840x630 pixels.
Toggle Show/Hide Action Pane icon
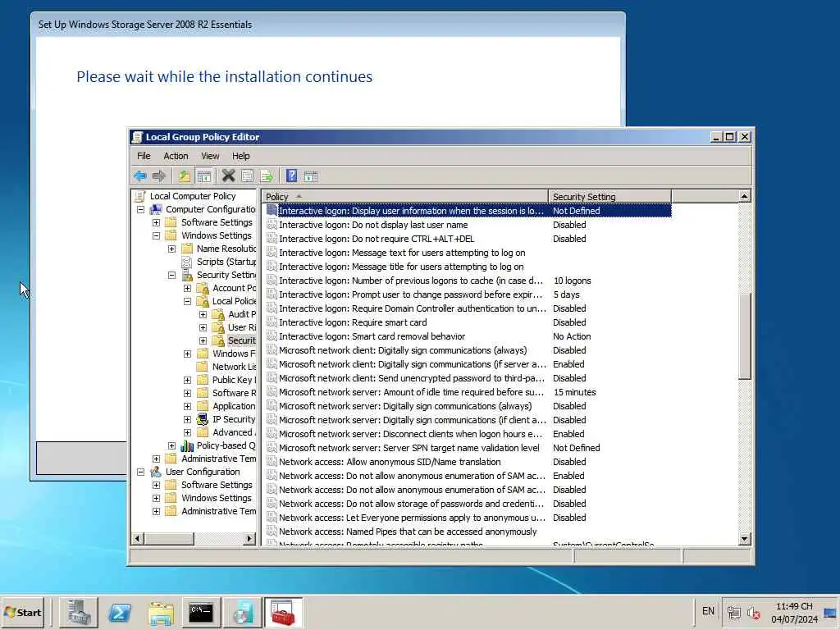[311, 176]
